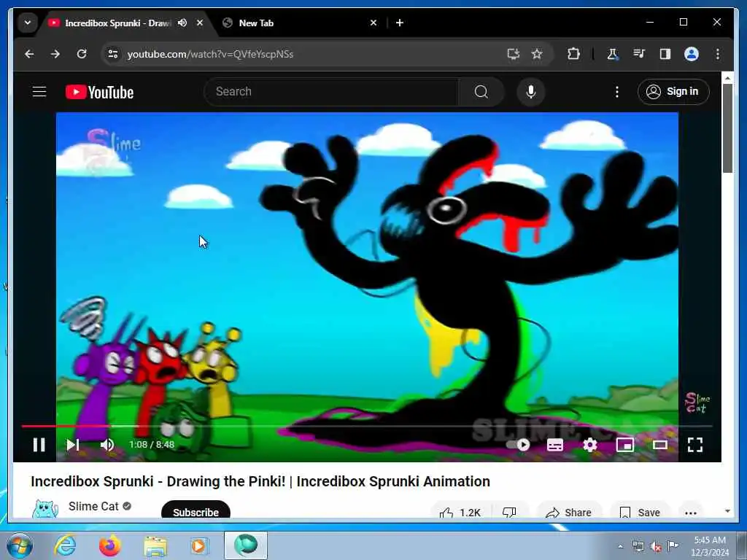Close the Incredibox Sprunki tab
Screen dimensions: 747x560
point(200,23)
